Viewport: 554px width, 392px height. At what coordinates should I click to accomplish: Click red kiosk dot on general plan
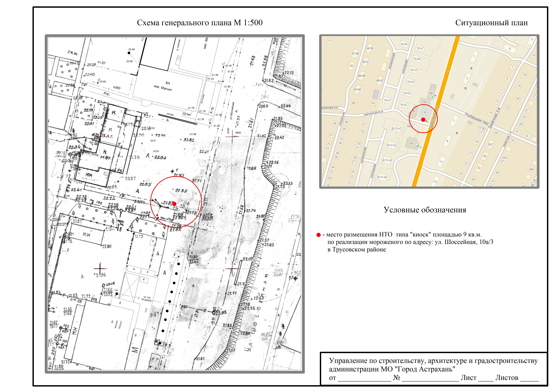[174, 204]
